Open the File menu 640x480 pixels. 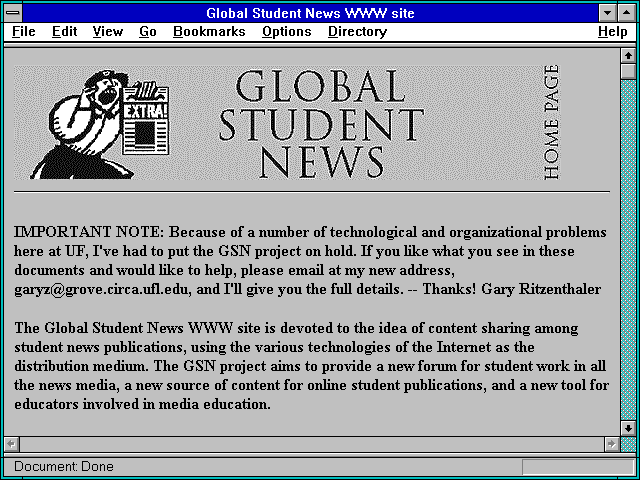[x=24, y=32]
